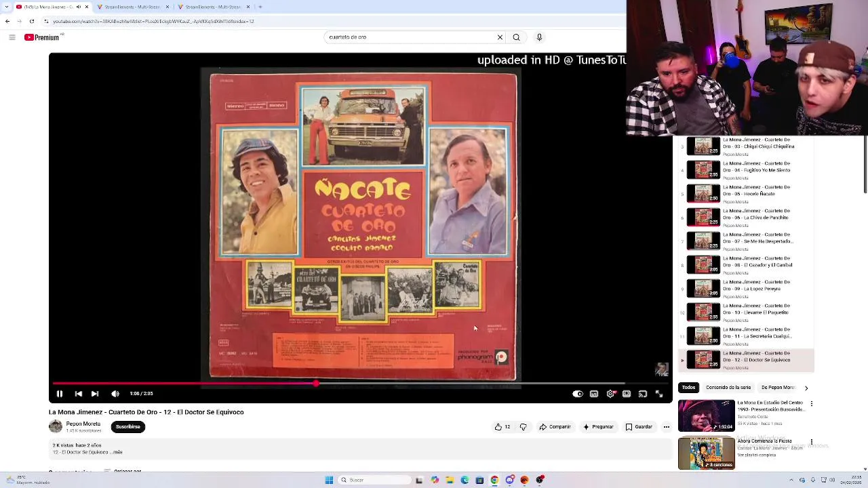
Task: Open YouTube guide hamburger menu
Action: 12,37
